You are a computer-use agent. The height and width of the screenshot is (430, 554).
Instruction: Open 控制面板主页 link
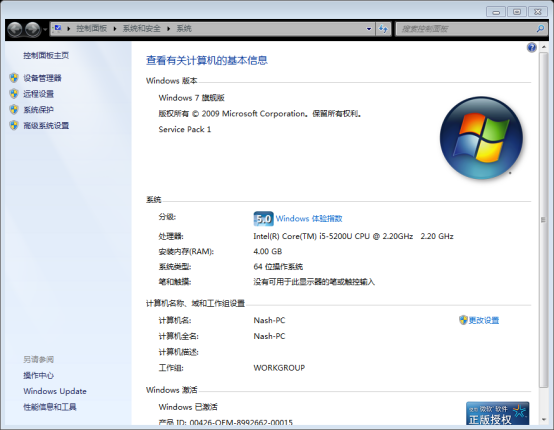tap(46, 55)
